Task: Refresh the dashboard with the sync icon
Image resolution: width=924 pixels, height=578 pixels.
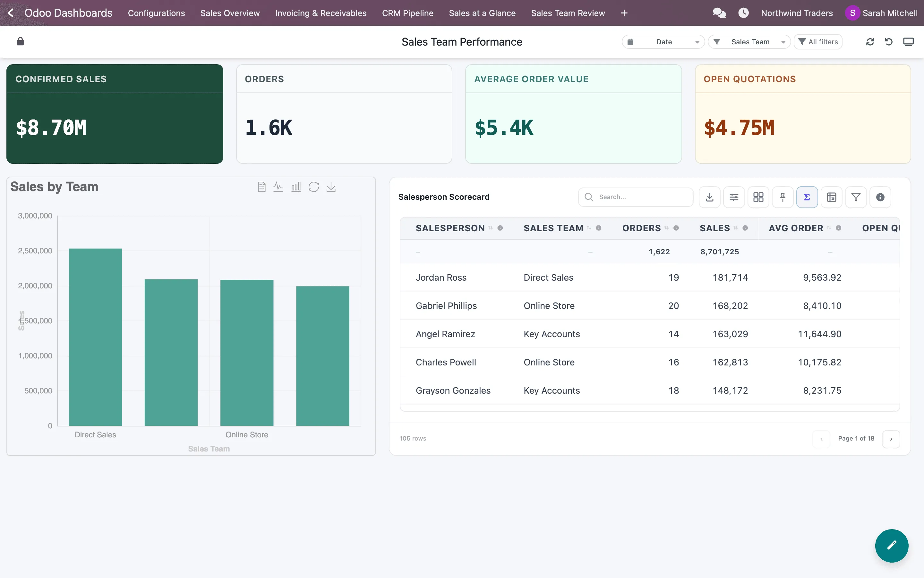Action: click(x=870, y=42)
